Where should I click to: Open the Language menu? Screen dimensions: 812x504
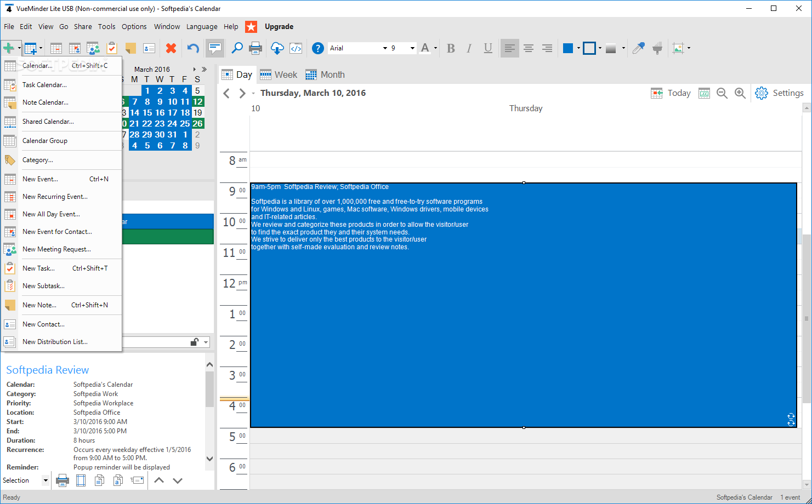[202, 26]
